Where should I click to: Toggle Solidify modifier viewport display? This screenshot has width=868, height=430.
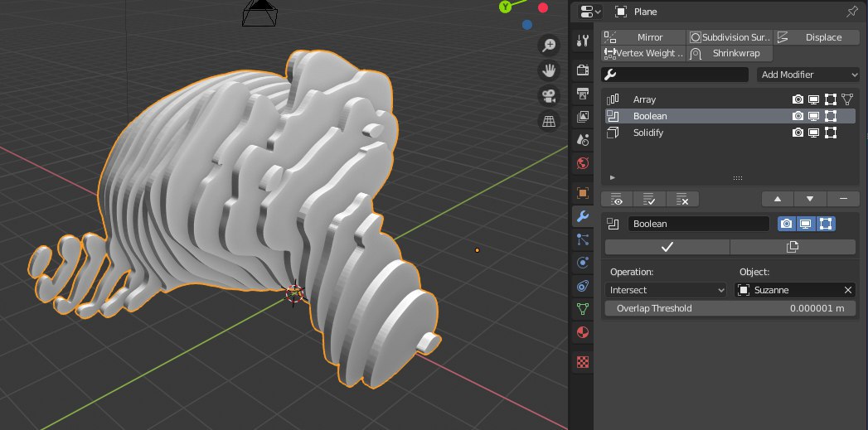tap(814, 133)
